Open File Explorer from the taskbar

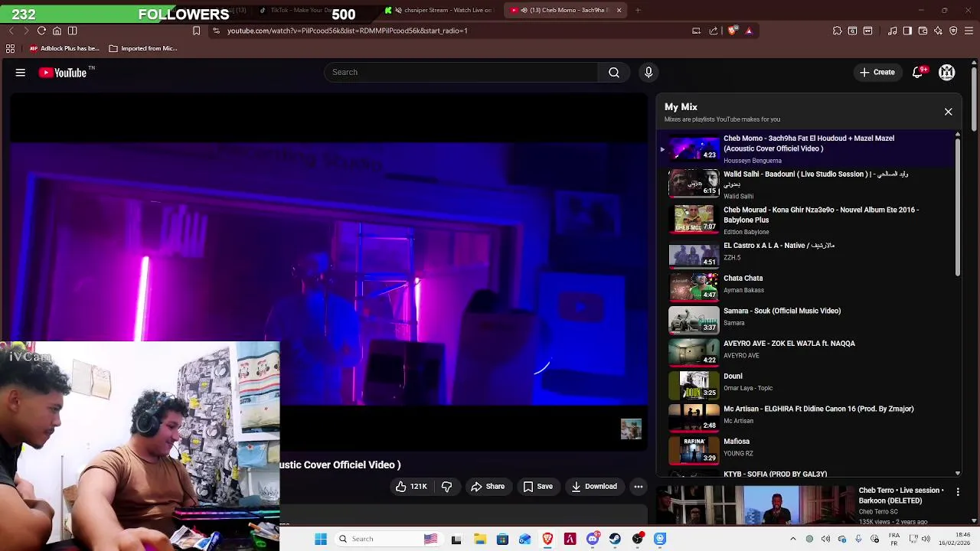479,539
